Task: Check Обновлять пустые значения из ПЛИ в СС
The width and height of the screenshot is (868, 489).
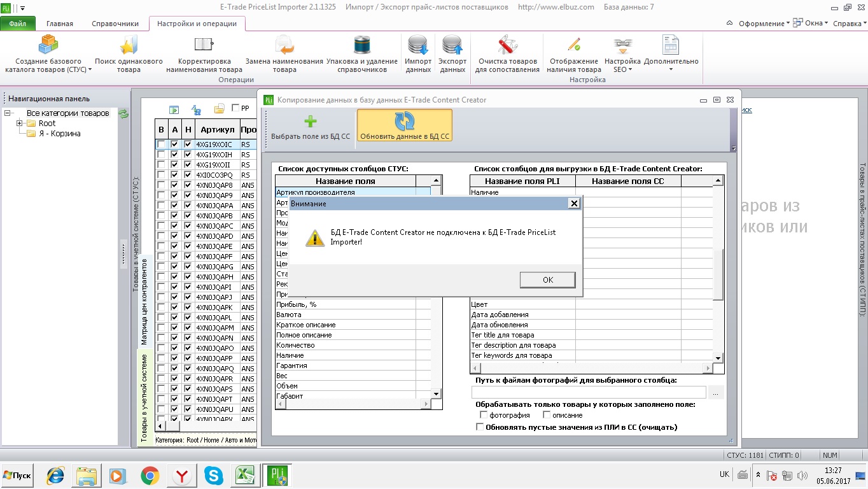Action: [480, 427]
